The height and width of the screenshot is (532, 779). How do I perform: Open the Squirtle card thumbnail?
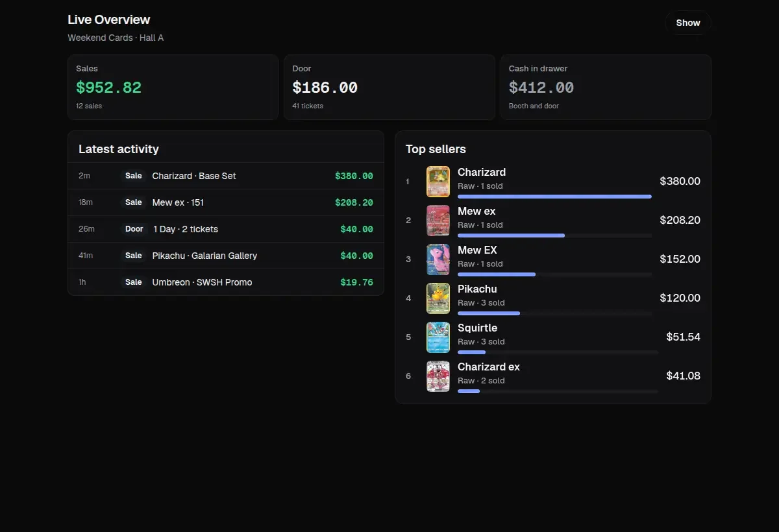[x=438, y=337]
